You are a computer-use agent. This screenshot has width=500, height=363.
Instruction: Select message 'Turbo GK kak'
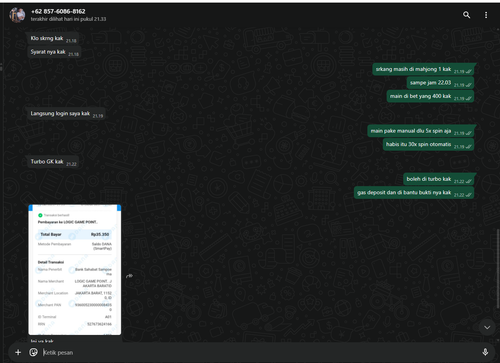pyautogui.click(x=53, y=162)
